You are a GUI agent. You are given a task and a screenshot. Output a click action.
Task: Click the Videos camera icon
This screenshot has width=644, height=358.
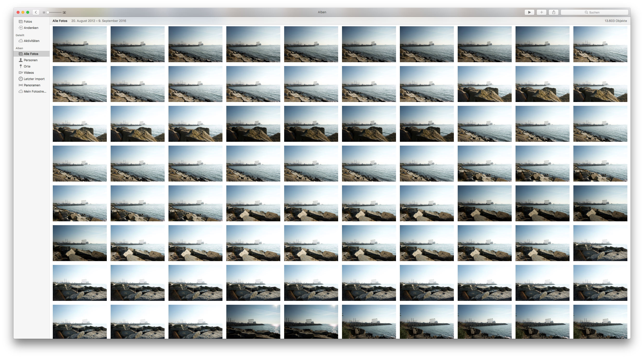21,73
